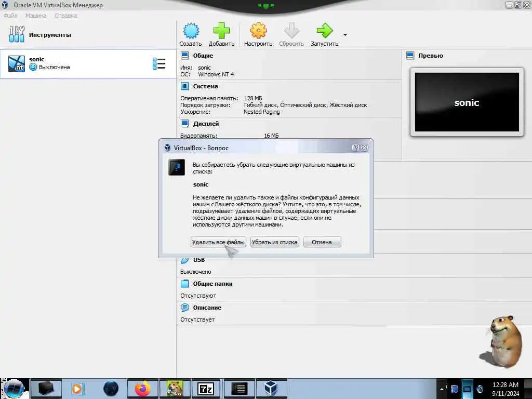Click the 'Выключена' status under sonic
The width and height of the screenshot is (532, 399).
(x=54, y=67)
